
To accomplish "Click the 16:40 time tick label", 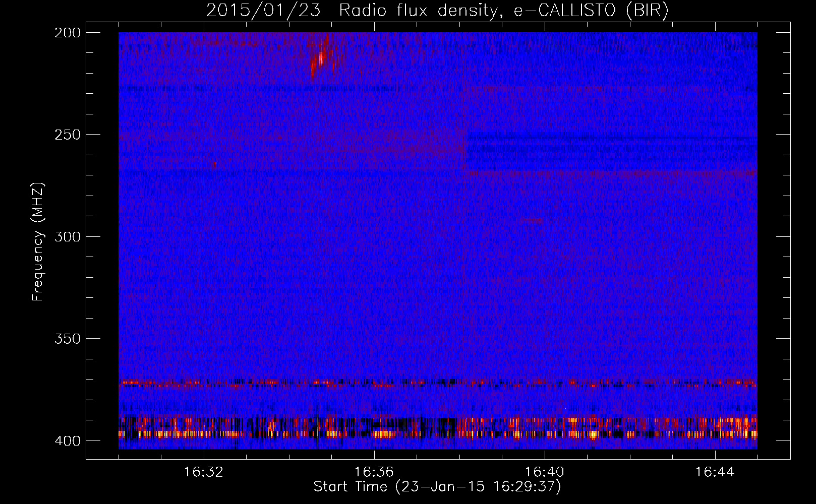I will tap(545, 472).
